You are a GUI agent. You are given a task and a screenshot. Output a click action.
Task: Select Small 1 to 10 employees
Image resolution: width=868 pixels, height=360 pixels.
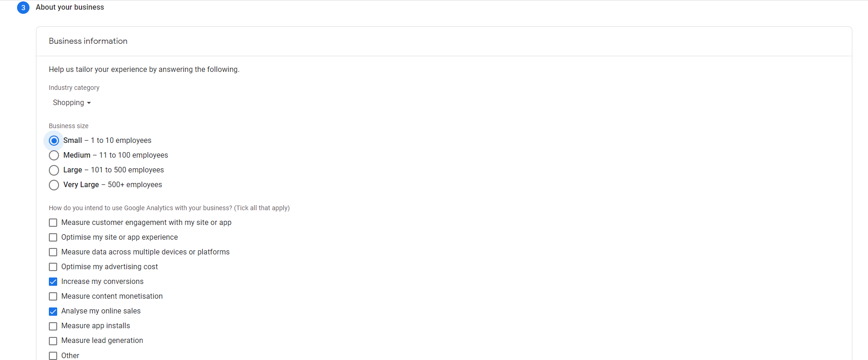pos(54,141)
